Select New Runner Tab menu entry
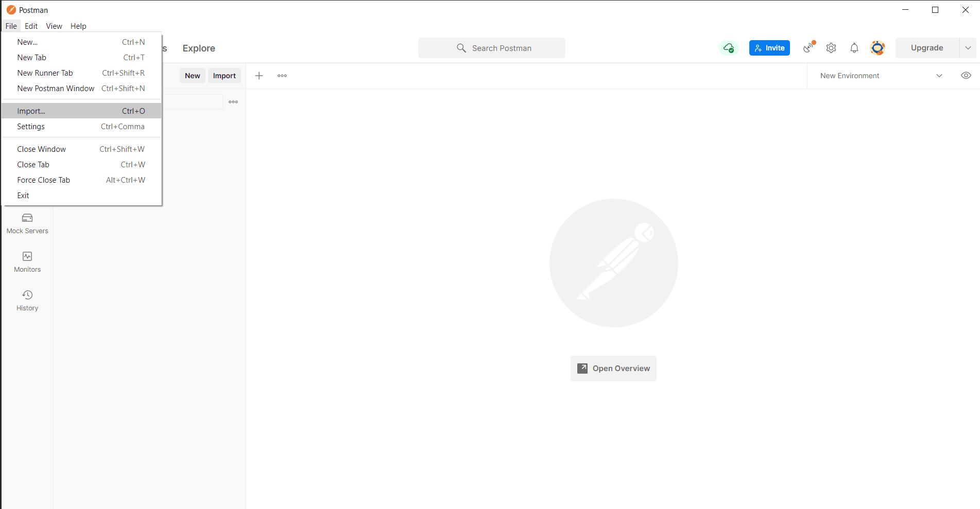The image size is (980, 509). pos(81,73)
